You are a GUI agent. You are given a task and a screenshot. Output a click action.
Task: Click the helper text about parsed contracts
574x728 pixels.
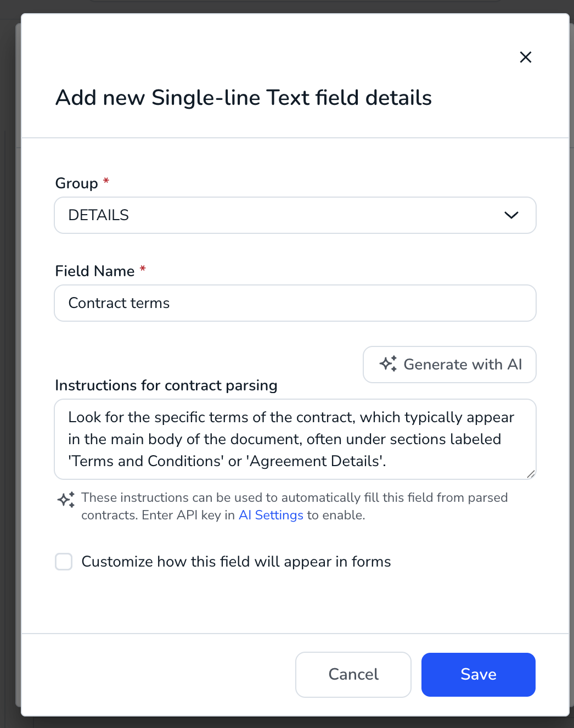click(294, 506)
